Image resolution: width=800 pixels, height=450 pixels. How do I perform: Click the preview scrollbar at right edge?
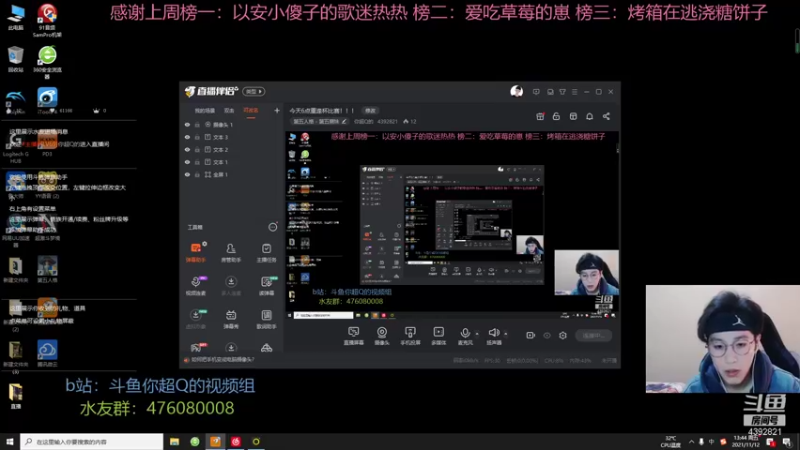pos(617,149)
